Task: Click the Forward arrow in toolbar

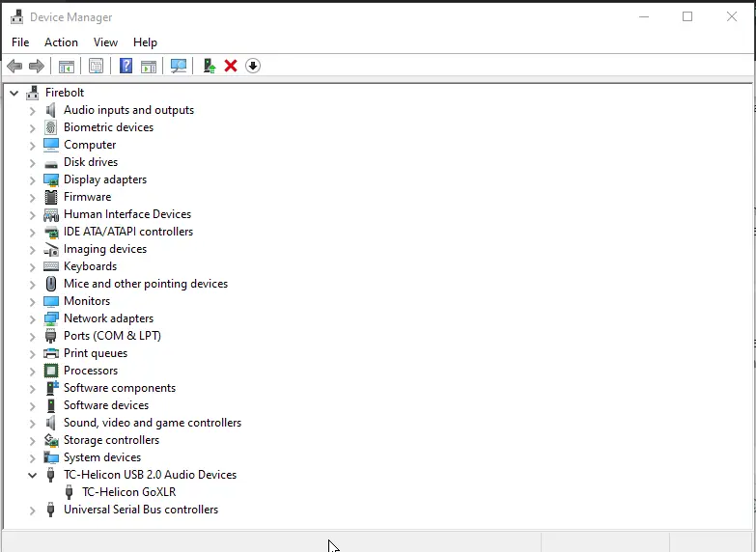Action: click(x=37, y=66)
